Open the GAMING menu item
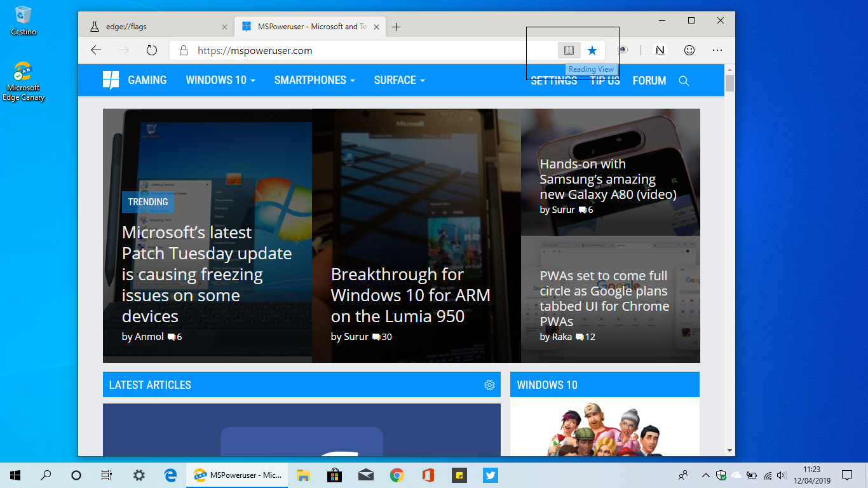 [147, 80]
